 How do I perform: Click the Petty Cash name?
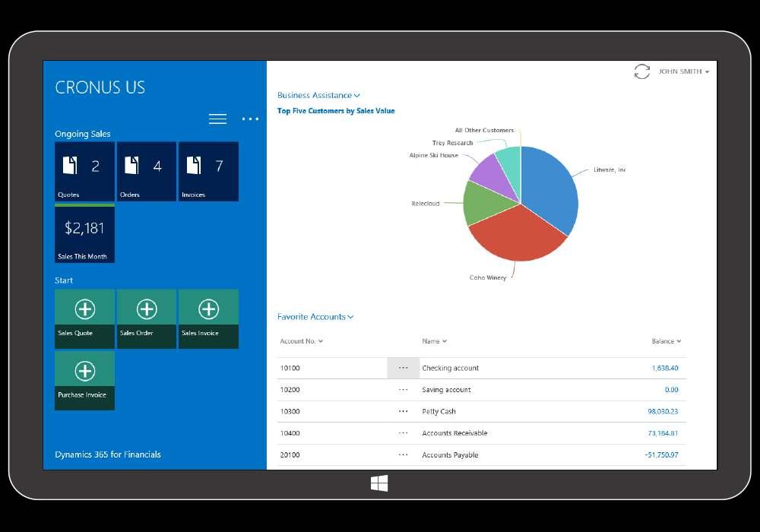coord(439,411)
